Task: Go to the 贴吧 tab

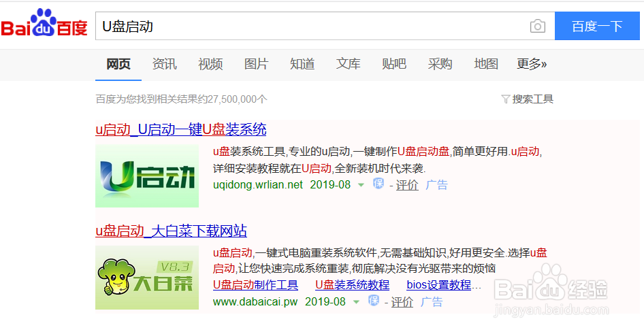Action: coord(394,64)
